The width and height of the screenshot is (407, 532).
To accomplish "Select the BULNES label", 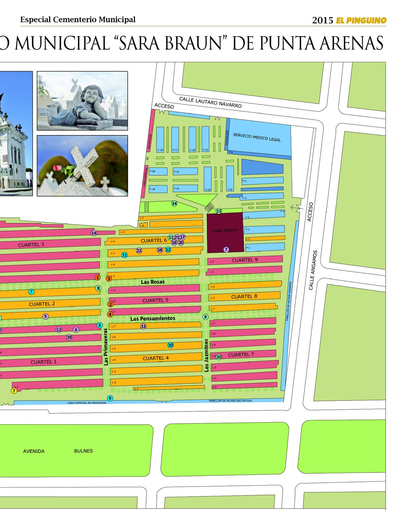I will 83,451.
